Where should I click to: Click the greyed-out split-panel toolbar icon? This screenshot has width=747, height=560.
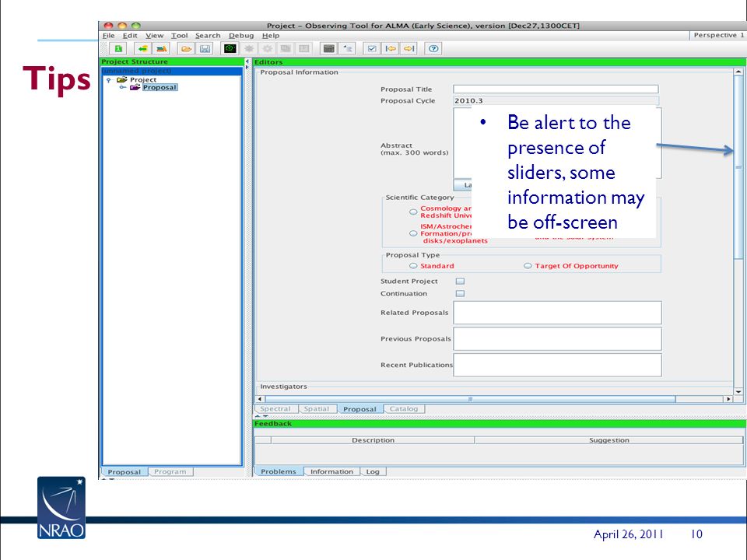click(304, 48)
